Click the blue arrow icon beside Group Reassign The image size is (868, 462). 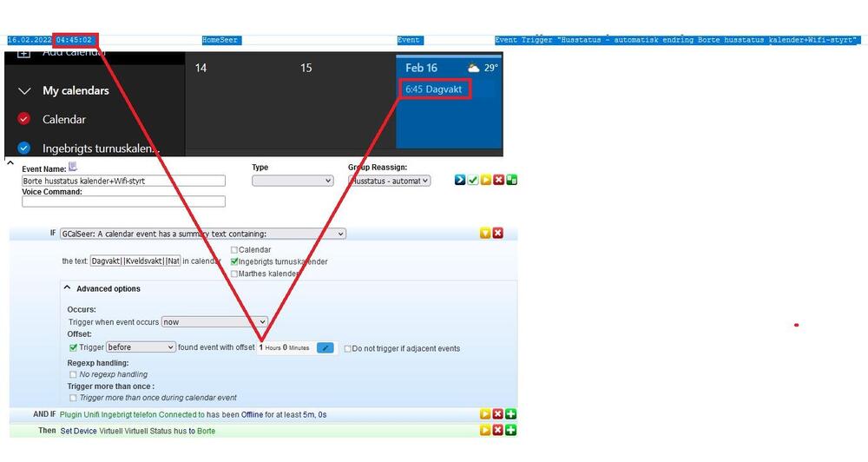click(x=459, y=180)
